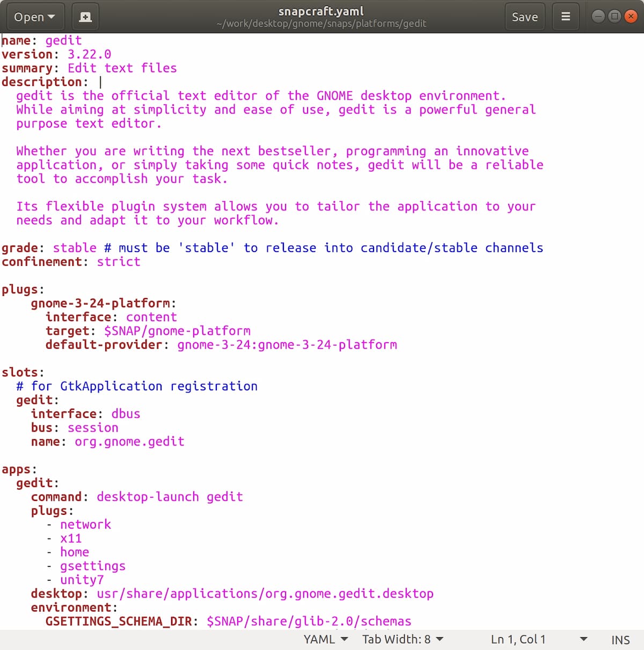Click the GSETTINGS_SCHEMA_DIR variable name

pyautogui.click(x=118, y=622)
